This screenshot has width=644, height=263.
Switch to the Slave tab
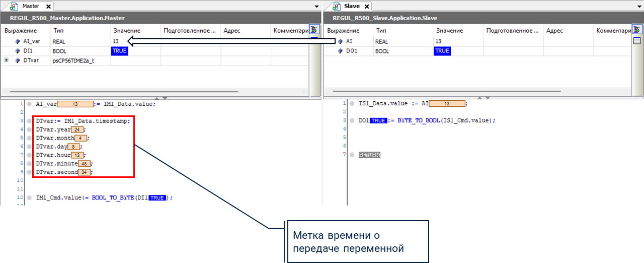[x=352, y=6]
